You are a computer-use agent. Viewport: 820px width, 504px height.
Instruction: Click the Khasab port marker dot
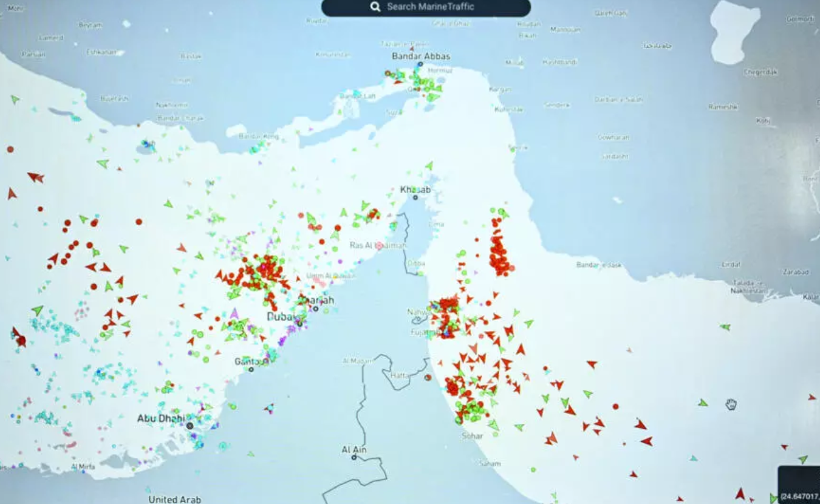(x=415, y=197)
